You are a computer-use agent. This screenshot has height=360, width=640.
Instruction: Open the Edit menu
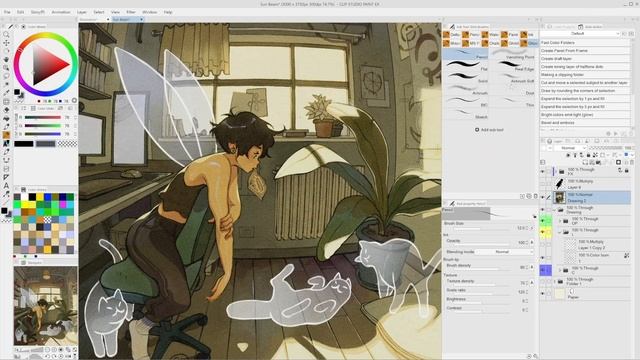pyautogui.click(x=20, y=12)
